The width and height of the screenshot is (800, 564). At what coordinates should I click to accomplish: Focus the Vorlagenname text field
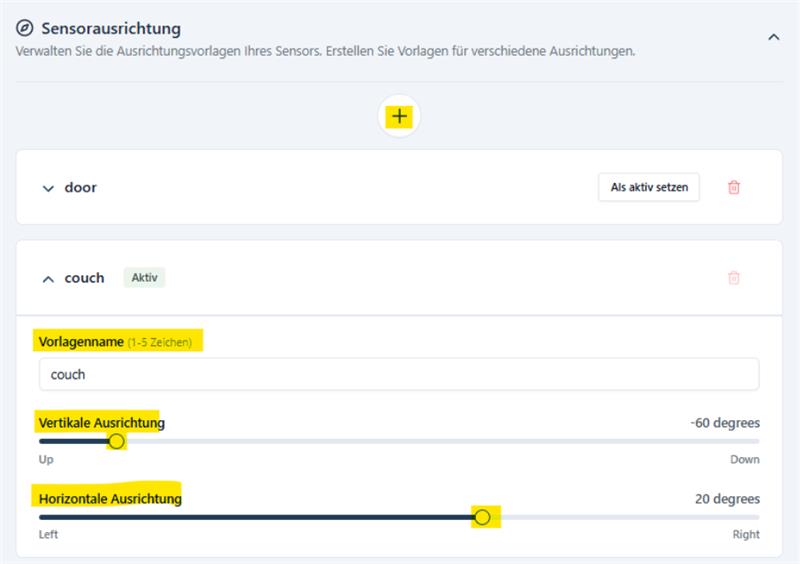(398, 375)
